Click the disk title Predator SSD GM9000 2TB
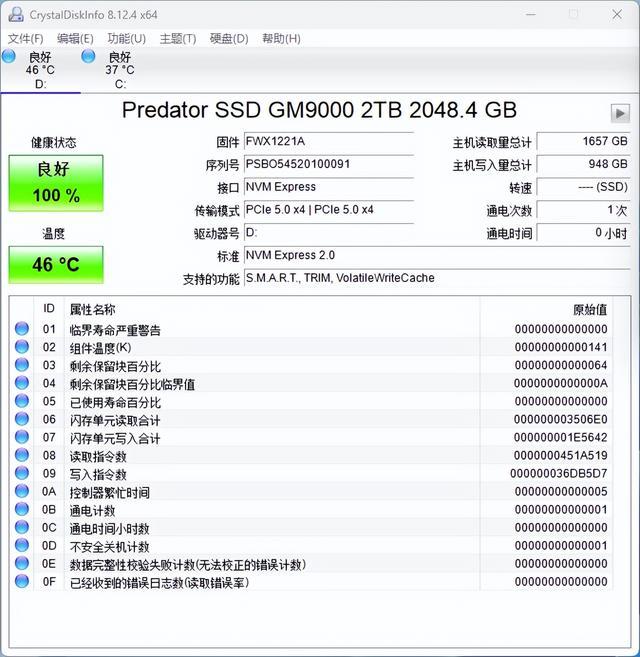The image size is (640, 657). 319,110
